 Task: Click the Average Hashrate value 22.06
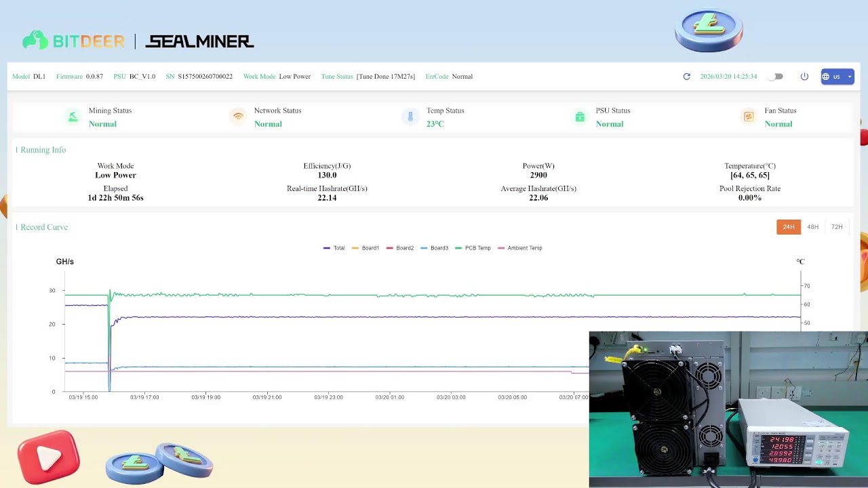[538, 198]
